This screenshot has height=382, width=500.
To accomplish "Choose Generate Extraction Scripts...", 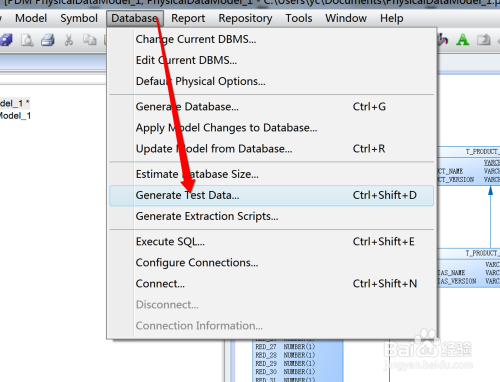I will (x=271, y=216).
